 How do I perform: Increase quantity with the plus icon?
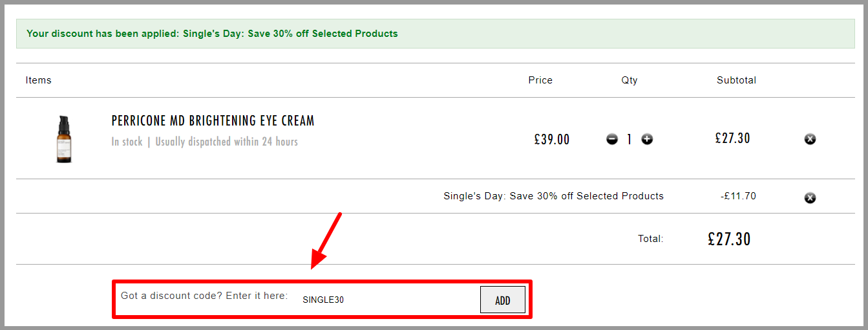pyautogui.click(x=647, y=139)
